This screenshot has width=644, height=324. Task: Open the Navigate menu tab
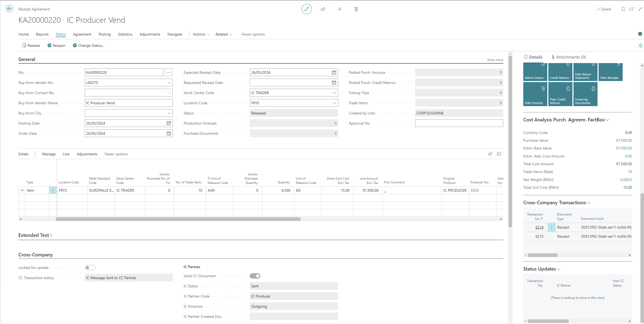(x=175, y=34)
